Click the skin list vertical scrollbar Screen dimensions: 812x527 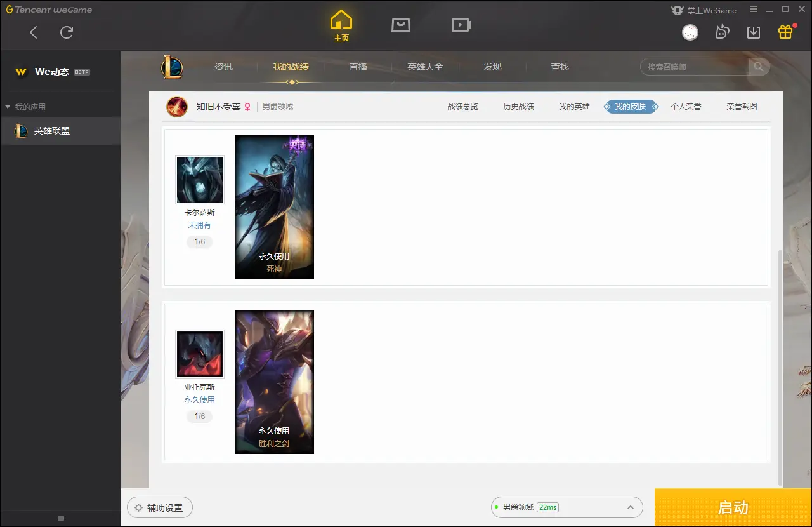point(780,367)
